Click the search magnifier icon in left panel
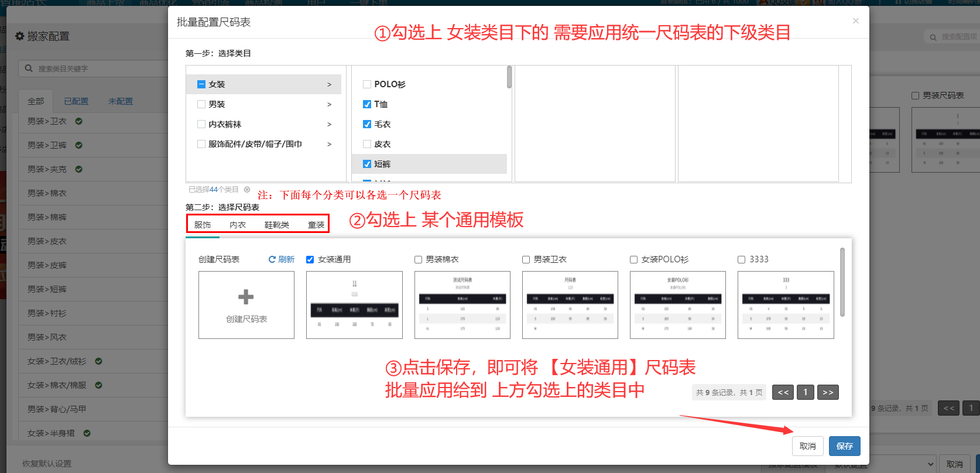This screenshot has height=473, width=980. point(29,68)
